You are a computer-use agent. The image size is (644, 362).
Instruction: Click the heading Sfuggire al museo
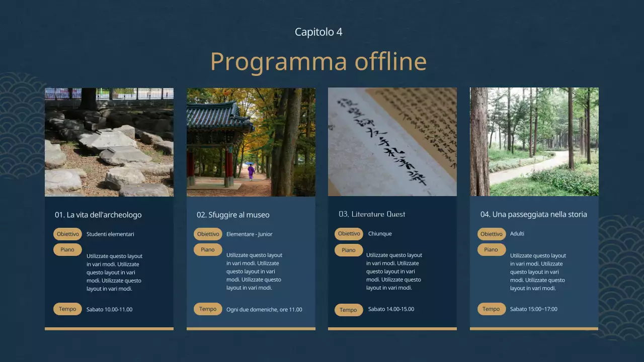pyautogui.click(x=233, y=215)
